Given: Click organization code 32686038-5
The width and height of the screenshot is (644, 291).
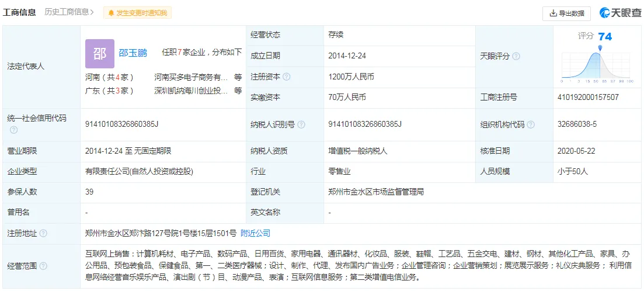Looking at the screenshot, I should [x=577, y=124].
